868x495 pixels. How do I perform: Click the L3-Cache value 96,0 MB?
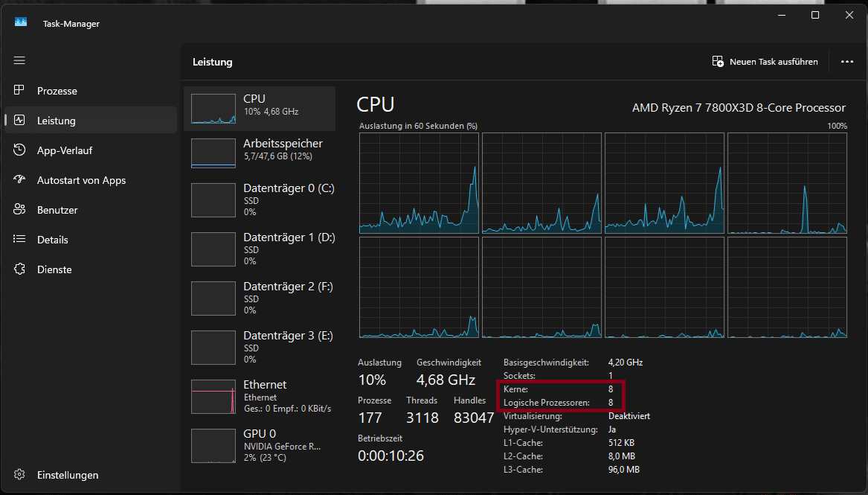click(624, 469)
